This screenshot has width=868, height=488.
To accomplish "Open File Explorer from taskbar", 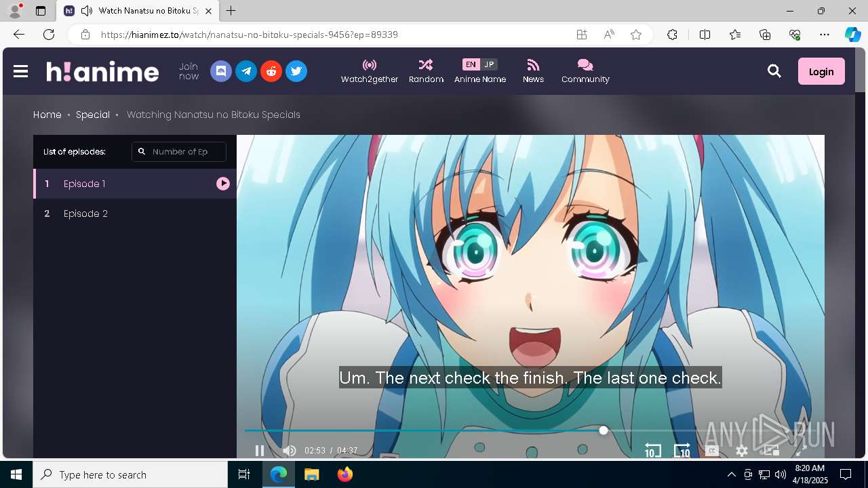I will (311, 474).
